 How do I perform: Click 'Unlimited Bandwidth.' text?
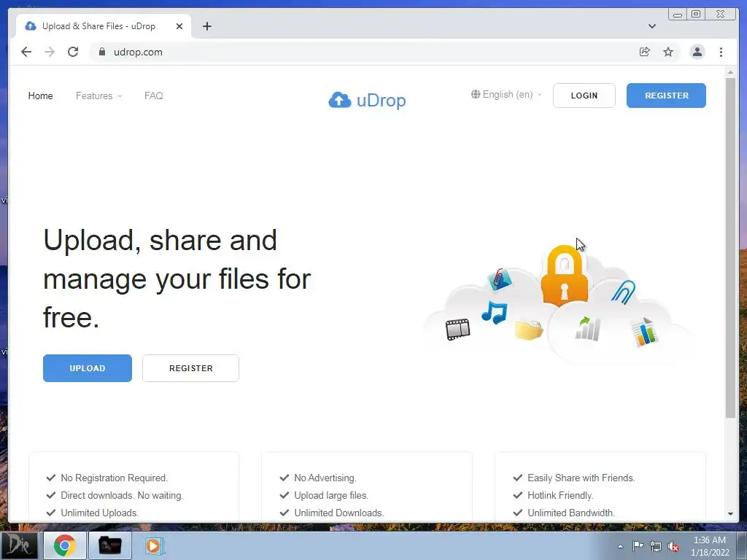coord(571,513)
